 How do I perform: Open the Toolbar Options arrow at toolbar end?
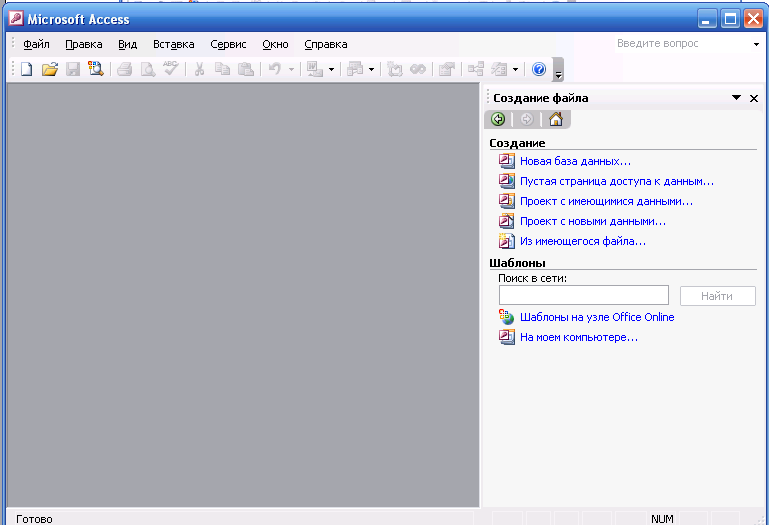click(558, 70)
